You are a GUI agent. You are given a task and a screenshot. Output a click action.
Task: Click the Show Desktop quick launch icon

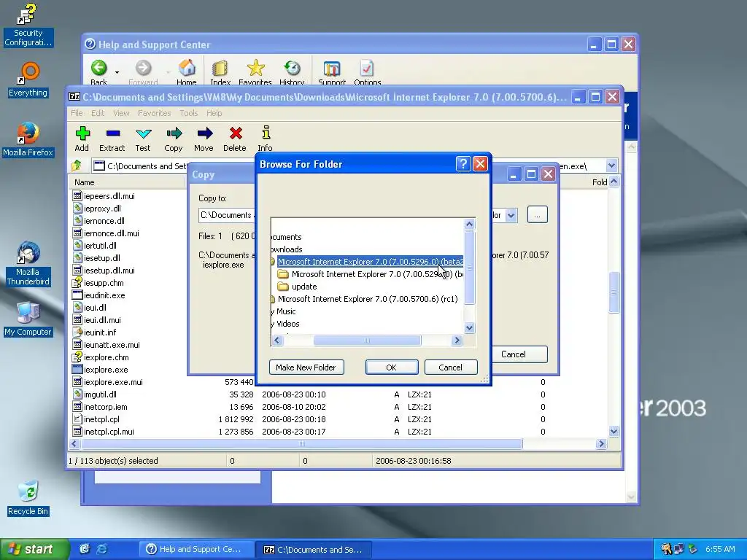(85, 549)
